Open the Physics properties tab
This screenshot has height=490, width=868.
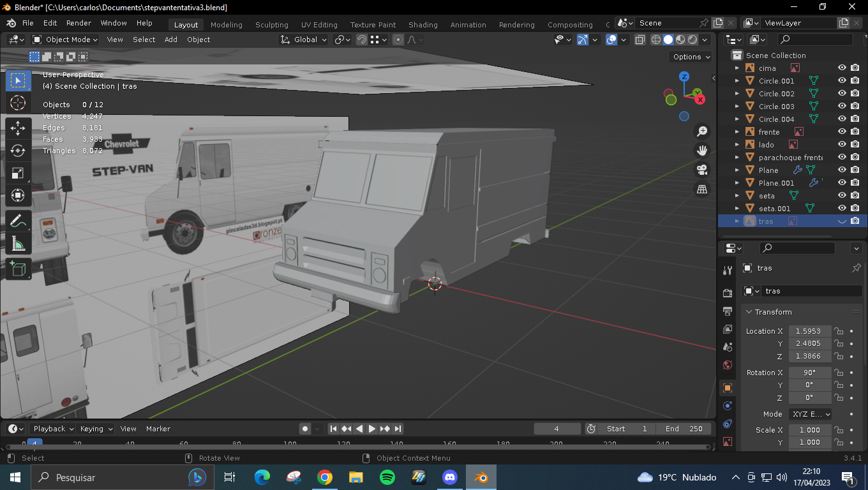(727, 406)
